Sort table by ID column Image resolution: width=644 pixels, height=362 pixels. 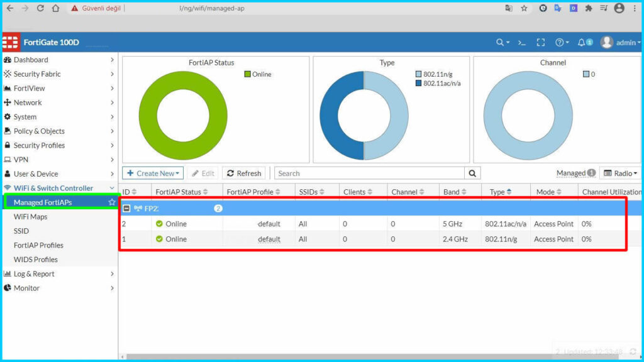click(129, 192)
